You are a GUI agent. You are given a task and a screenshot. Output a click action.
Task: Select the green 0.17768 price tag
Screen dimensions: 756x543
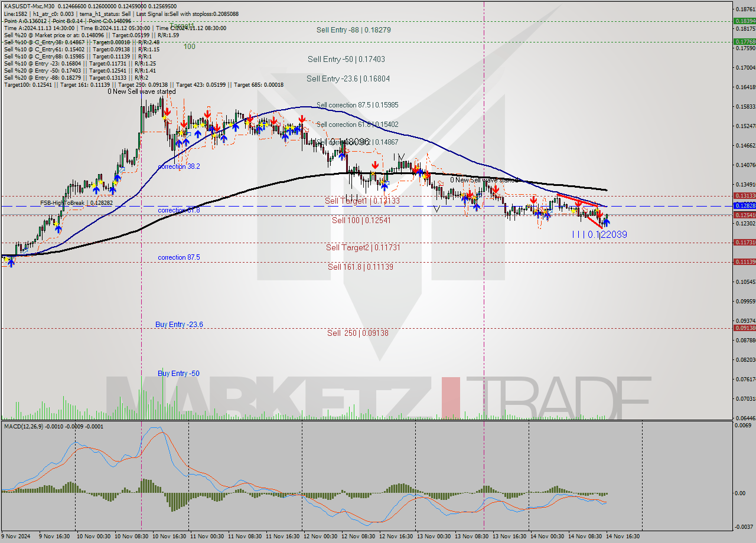tap(744, 42)
